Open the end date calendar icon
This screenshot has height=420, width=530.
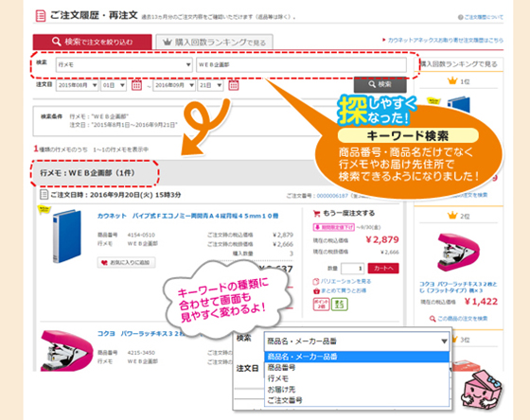(x=233, y=85)
